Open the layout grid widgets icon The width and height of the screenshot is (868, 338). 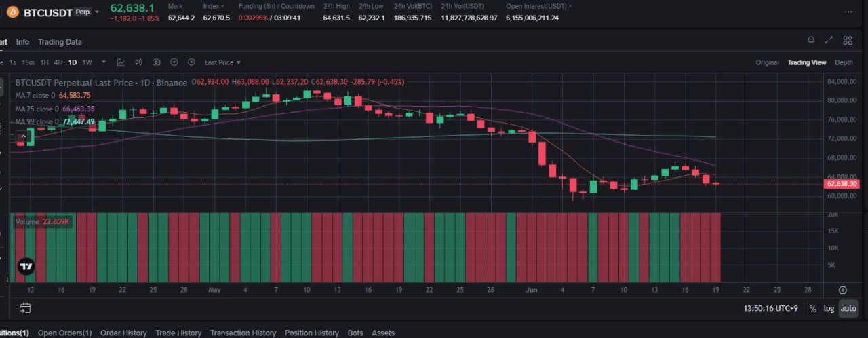(x=847, y=40)
